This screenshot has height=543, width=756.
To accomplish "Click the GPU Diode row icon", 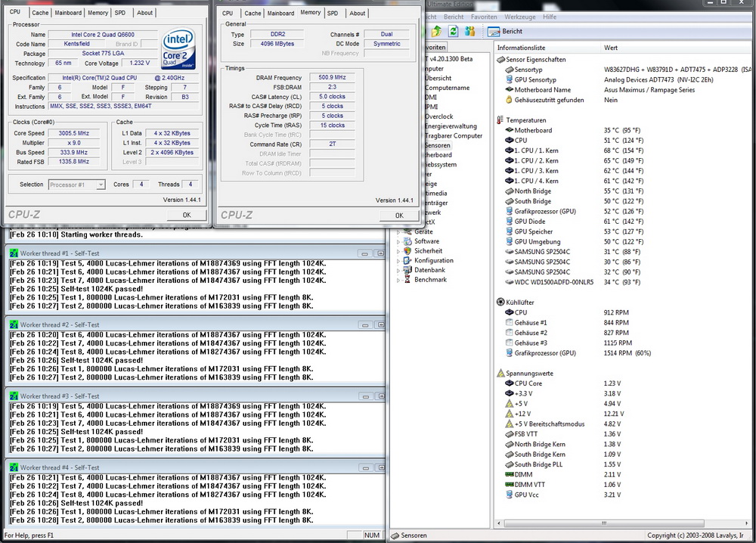I will click(509, 222).
